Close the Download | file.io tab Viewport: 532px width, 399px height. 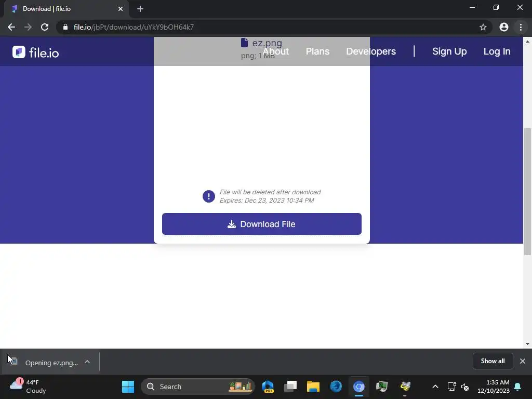tap(121, 9)
